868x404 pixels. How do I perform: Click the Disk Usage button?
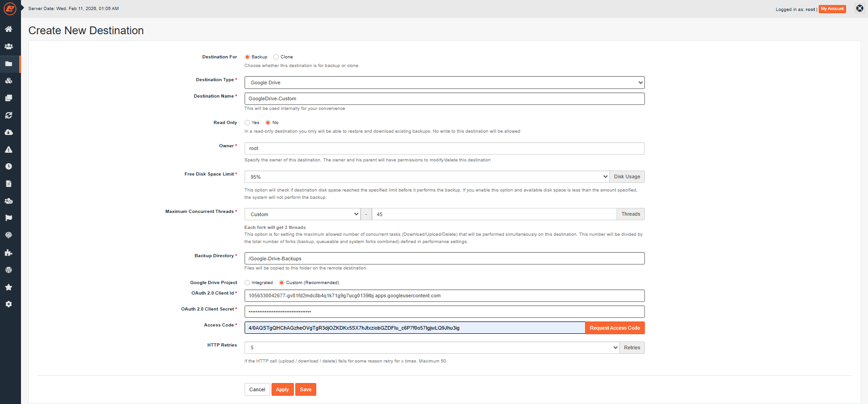[x=627, y=177]
